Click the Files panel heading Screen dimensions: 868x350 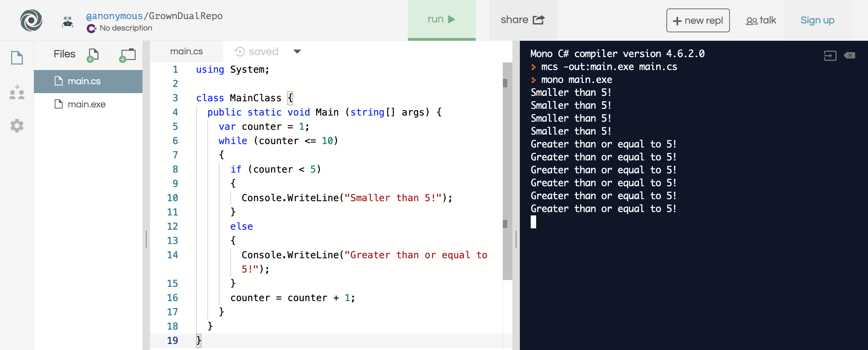[x=64, y=54]
